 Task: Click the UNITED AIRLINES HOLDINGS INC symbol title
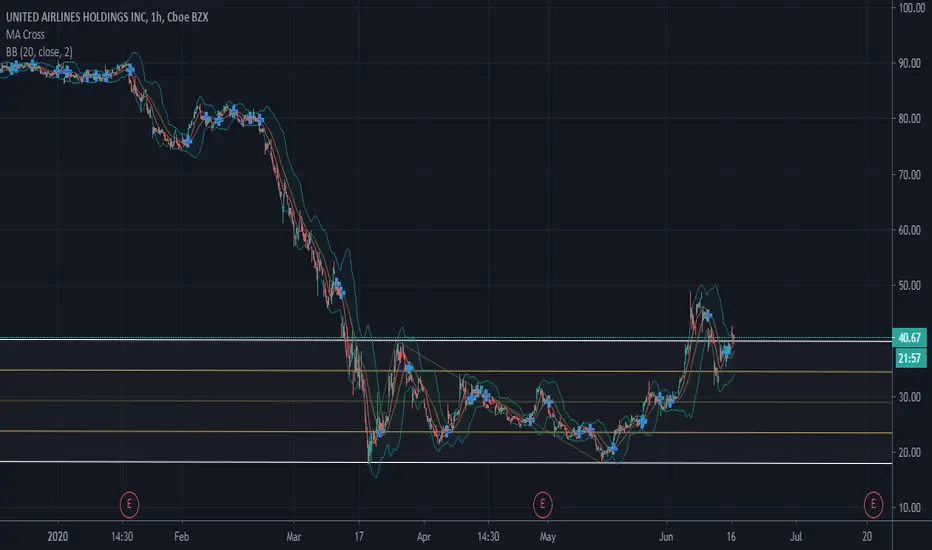pos(107,17)
